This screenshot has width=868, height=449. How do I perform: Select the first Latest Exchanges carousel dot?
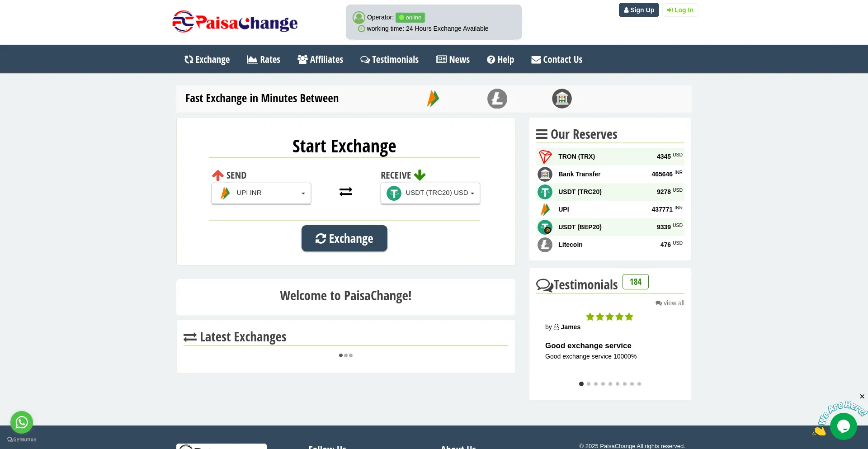pos(341,355)
